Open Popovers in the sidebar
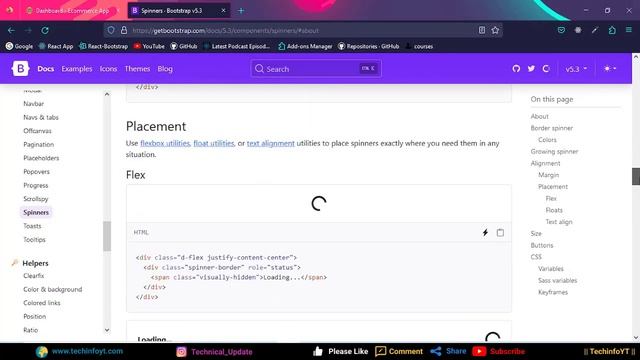This screenshot has width=640, height=360. (x=36, y=171)
